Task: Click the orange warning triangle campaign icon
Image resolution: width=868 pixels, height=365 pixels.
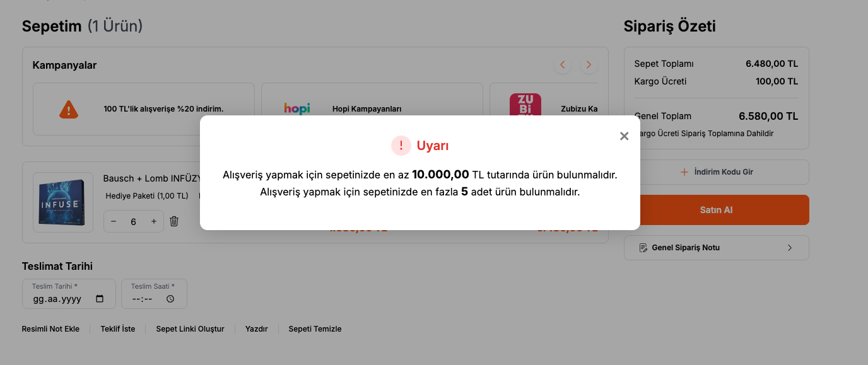Action: 69,109
